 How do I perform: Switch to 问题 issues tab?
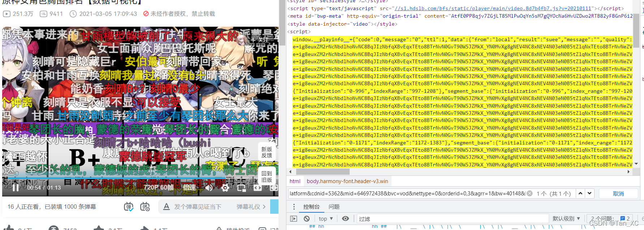coord(334,207)
